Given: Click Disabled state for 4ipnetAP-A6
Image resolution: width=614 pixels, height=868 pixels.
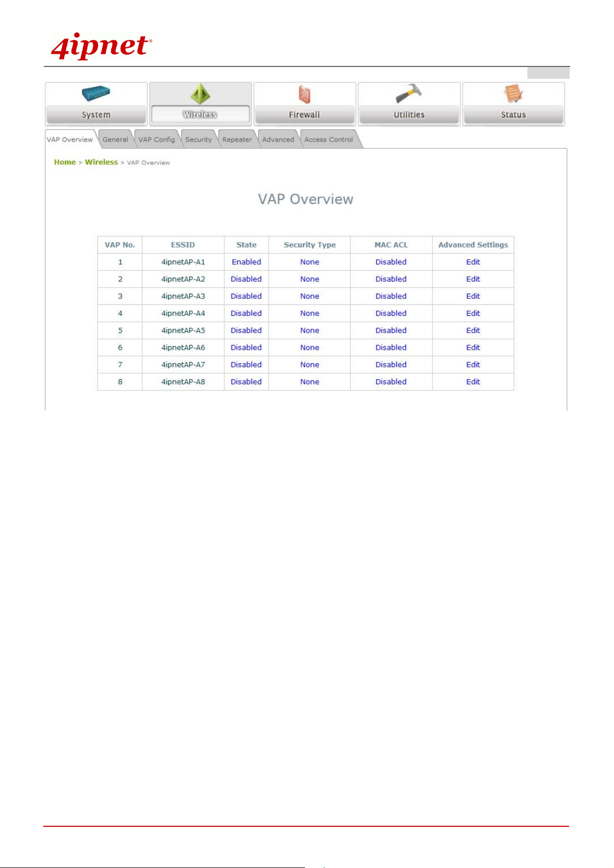Looking at the screenshot, I should pos(246,348).
